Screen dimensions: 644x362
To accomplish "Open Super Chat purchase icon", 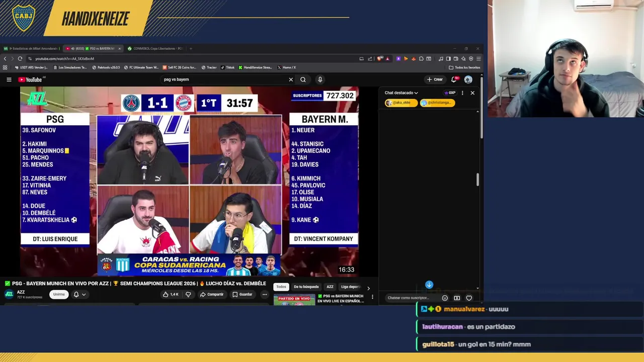I will 457,298.
